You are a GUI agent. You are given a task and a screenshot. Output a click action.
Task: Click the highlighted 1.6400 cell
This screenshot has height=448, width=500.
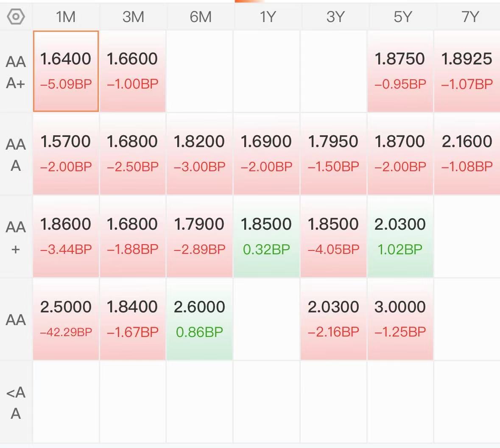tap(66, 71)
